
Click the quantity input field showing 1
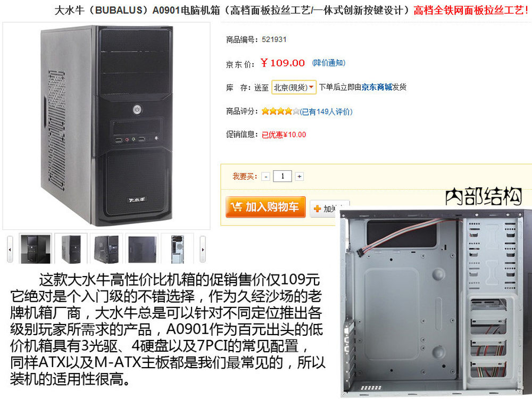click(282, 176)
